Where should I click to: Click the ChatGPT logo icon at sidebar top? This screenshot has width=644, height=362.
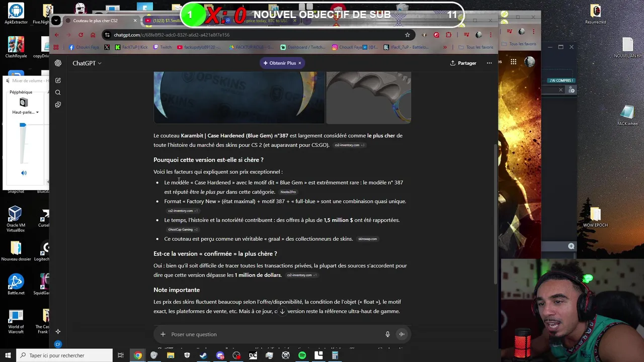pyautogui.click(x=58, y=63)
